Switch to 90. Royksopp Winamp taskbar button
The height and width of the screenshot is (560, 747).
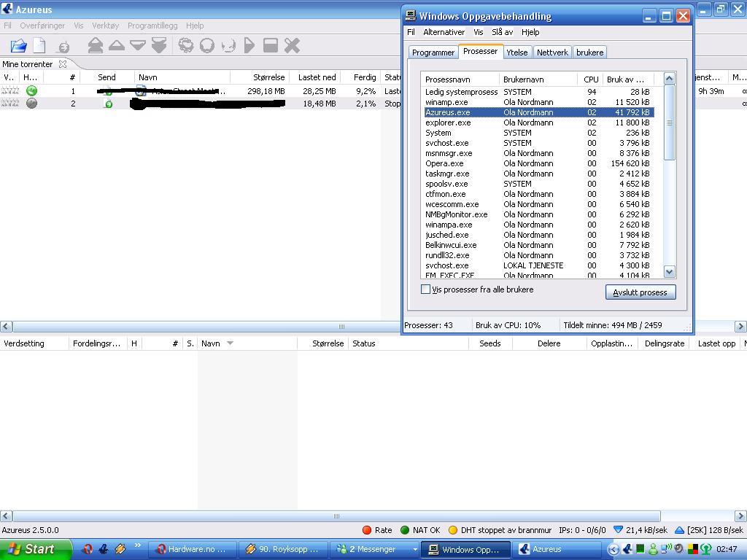pos(283,550)
